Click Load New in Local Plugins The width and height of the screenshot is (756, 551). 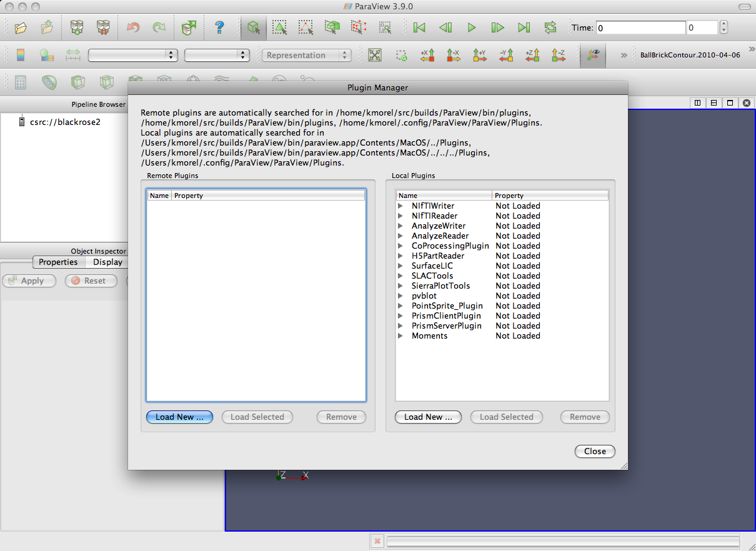point(428,417)
